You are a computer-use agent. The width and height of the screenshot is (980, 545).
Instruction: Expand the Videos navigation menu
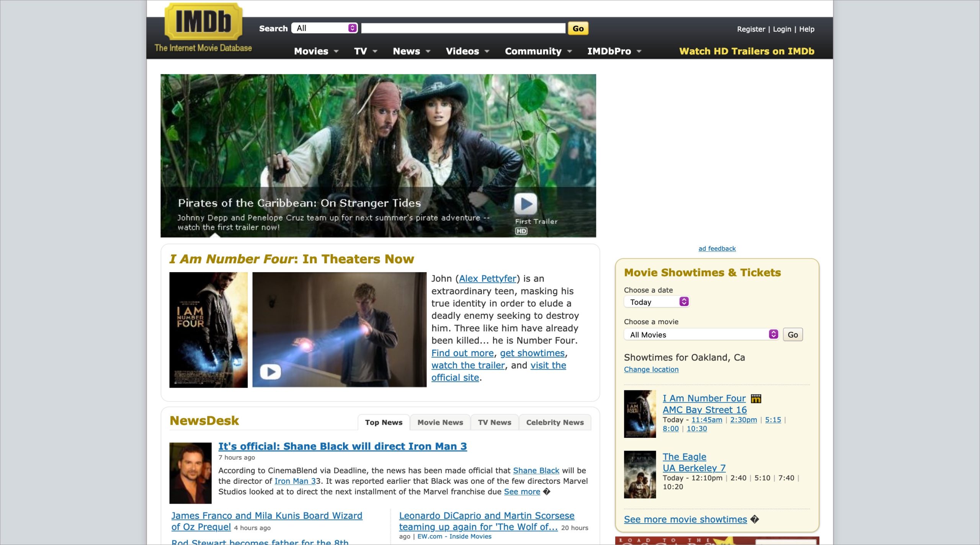point(467,51)
